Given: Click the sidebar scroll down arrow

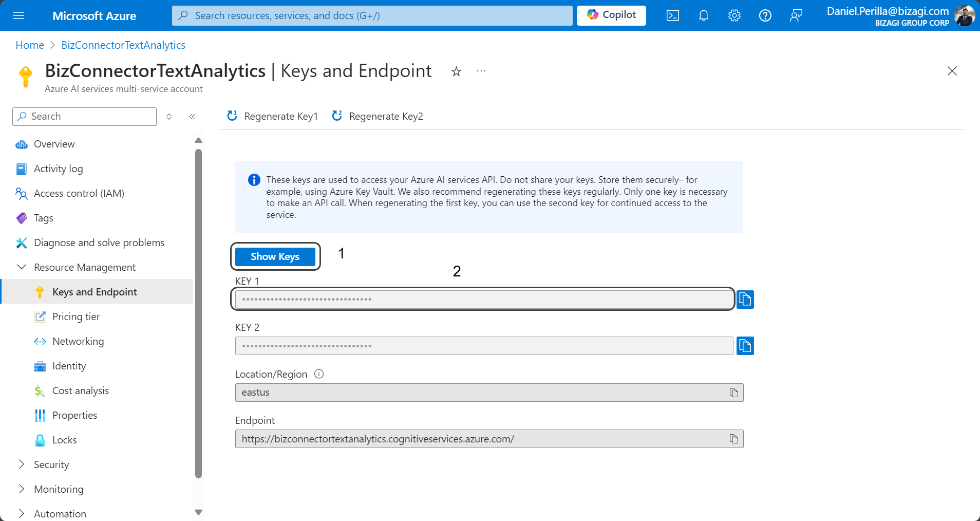Looking at the screenshot, I should pyautogui.click(x=199, y=512).
